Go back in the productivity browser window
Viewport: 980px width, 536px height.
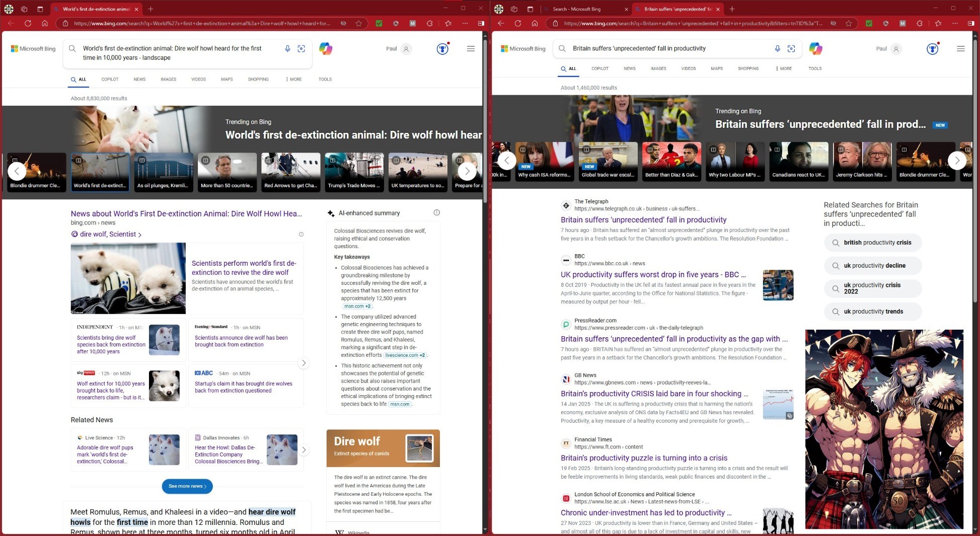(501, 23)
